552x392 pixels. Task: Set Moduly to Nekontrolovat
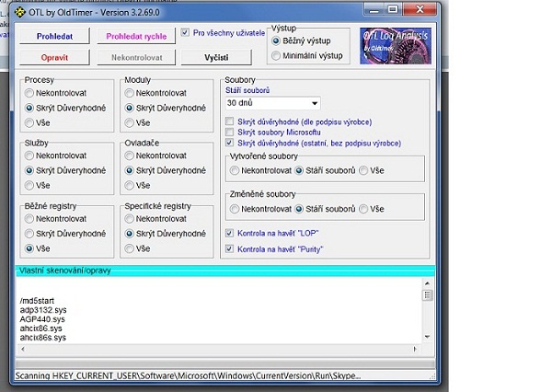pyautogui.click(x=129, y=93)
